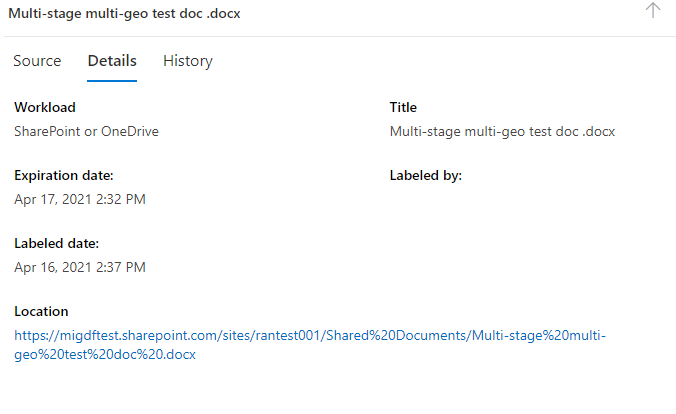
Task: Open the migdftest.sharepoint.com location link
Action: pos(310,335)
